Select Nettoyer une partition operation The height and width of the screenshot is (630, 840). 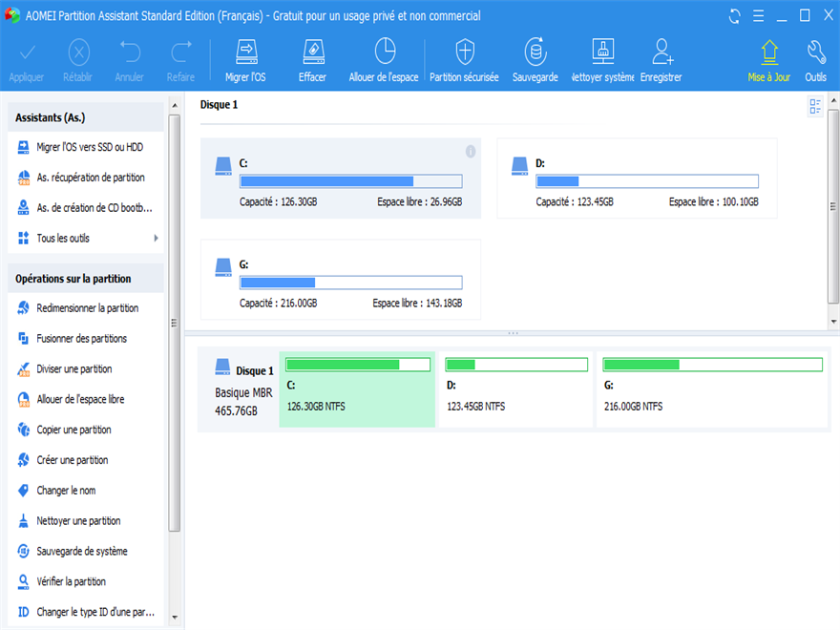[x=86, y=521]
